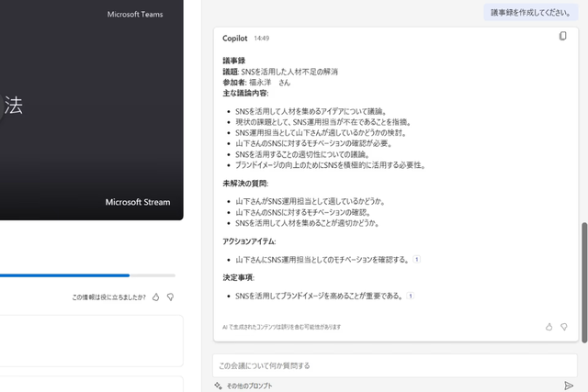Click the video progress bar

pyautogui.click(x=87, y=274)
